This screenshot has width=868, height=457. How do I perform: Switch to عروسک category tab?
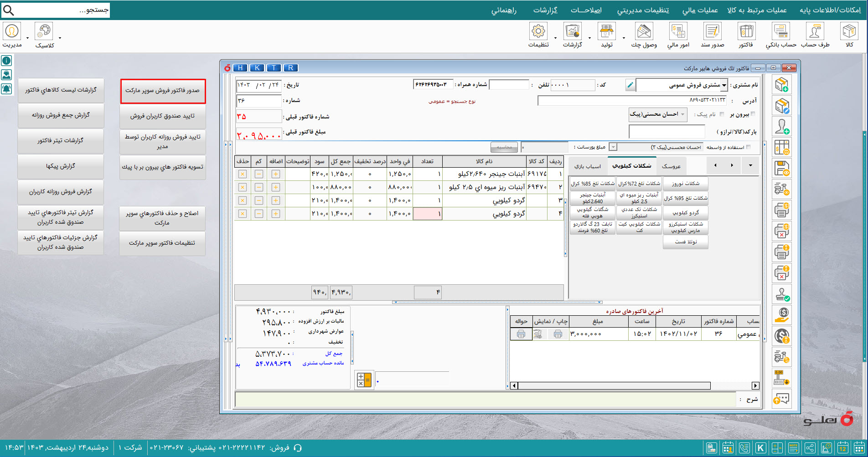tap(671, 166)
